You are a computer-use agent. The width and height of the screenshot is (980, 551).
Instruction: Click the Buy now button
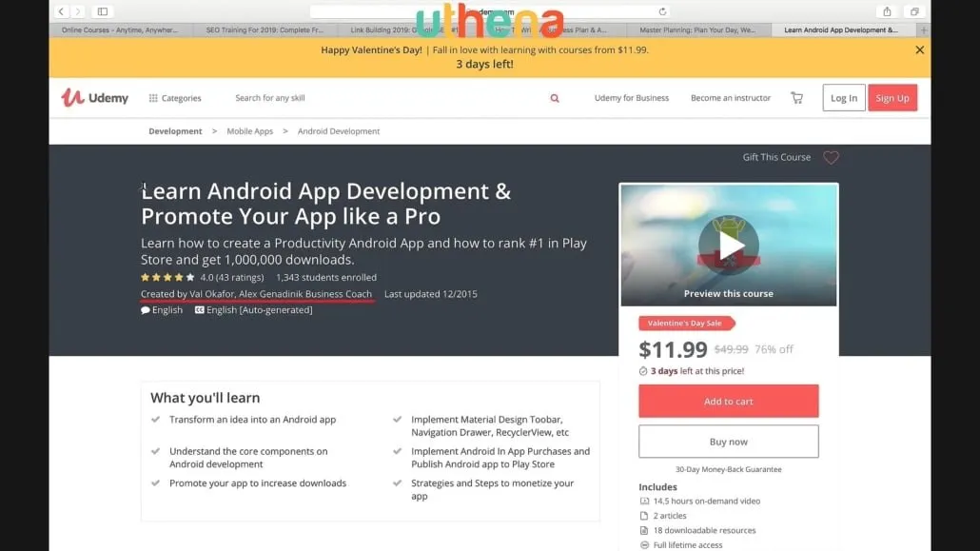(x=728, y=442)
